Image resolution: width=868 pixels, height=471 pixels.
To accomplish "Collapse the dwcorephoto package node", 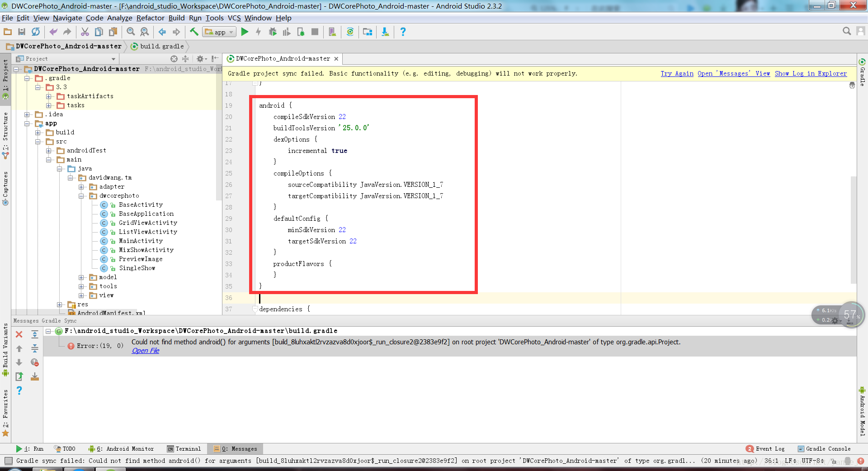I will [x=81, y=196].
